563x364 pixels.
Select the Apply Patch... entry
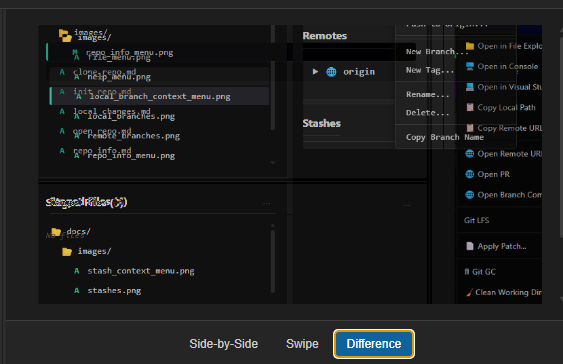pyautogui.click(x=502, y=246)
